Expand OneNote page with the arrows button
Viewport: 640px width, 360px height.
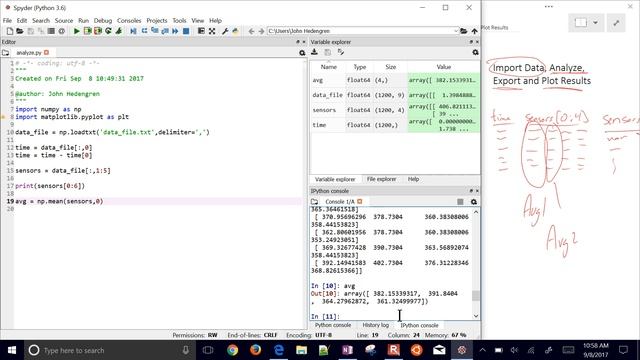pos(616,23)
